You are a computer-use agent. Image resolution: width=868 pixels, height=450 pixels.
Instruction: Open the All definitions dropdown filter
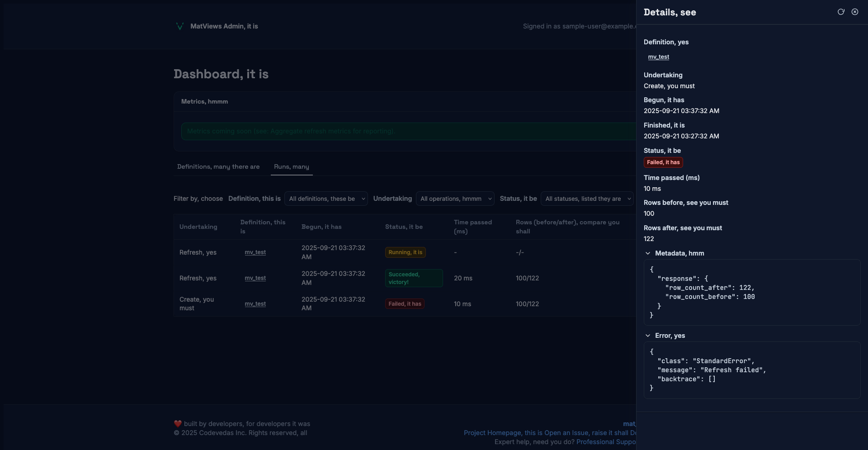pos(326,199)
